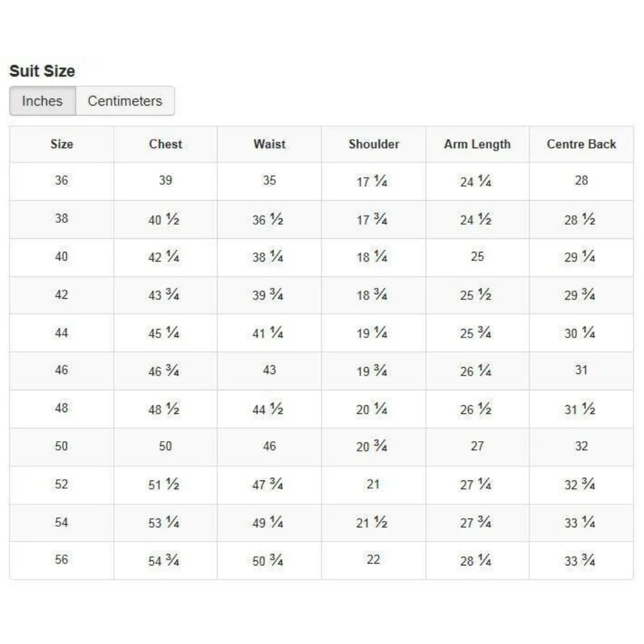Choose the size 44 row label
This screenshot has width=644, height=644.
pyautogui.click(x=61, y=332)
